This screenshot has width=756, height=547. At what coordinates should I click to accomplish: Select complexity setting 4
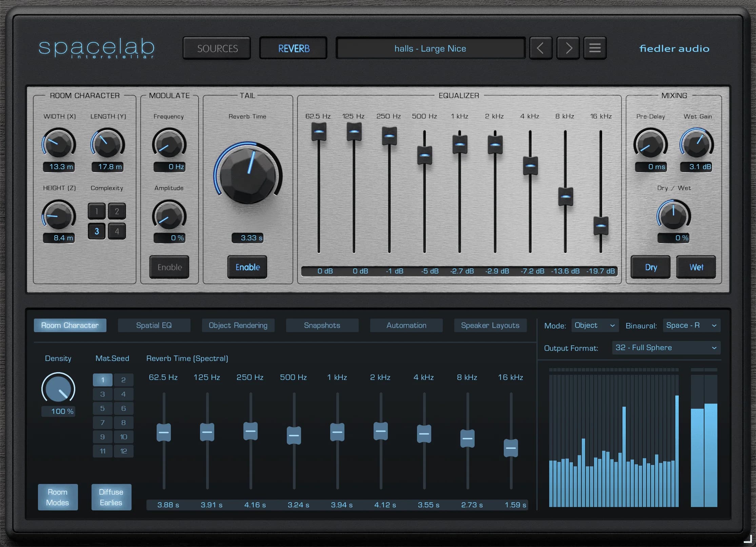[x=117, y=231]
